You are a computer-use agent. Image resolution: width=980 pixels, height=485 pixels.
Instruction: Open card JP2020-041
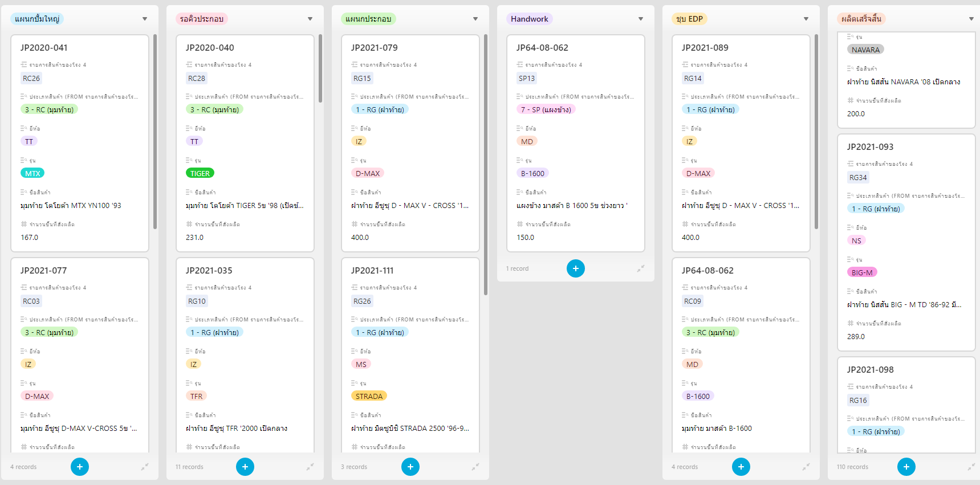80,143
